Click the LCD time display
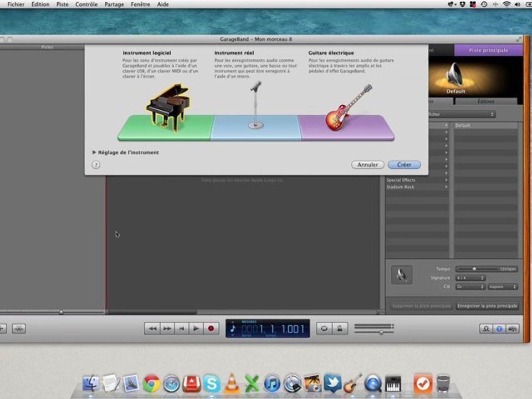This screenshot has height=399, width=532. tap(268, 329)
